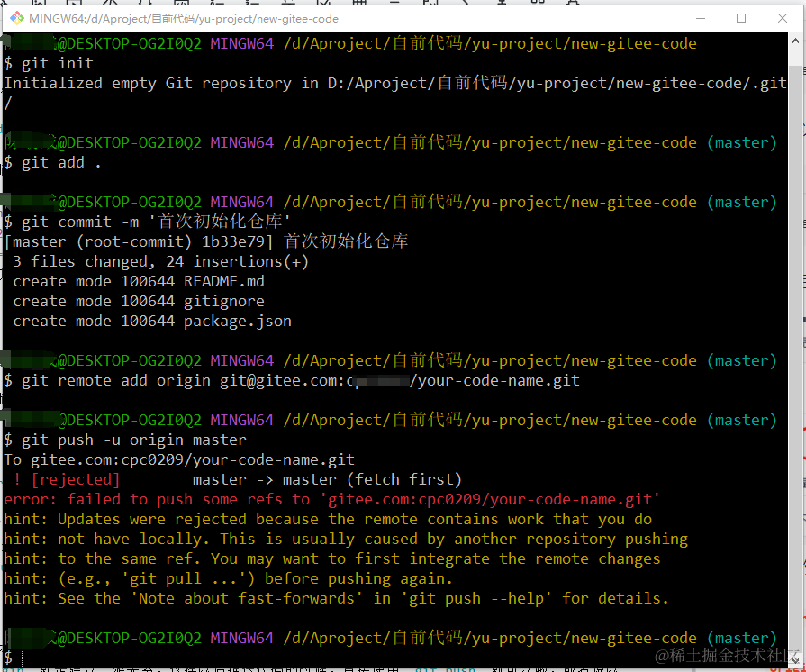806x672 pixels.
Task: Click hint line 'Updates were rejected because'
Action: (328, 519)
